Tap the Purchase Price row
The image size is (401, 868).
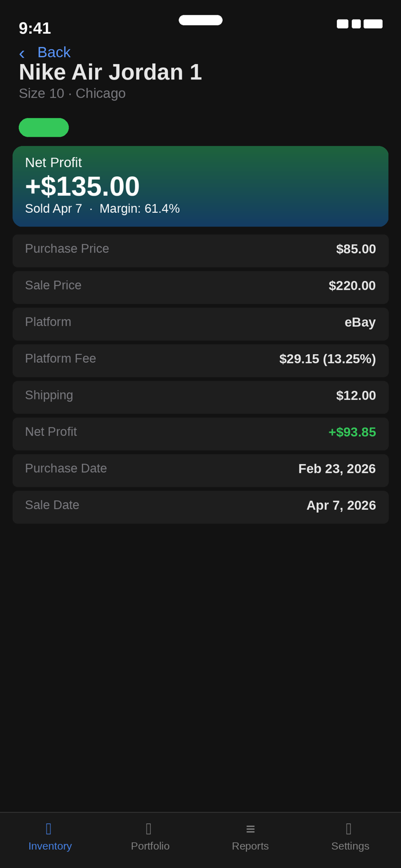point(200,250)
